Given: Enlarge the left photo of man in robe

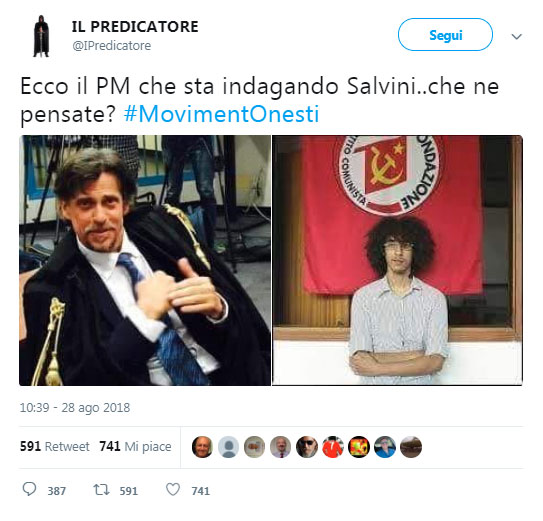Looking at the screenshot, I should 145,260.
